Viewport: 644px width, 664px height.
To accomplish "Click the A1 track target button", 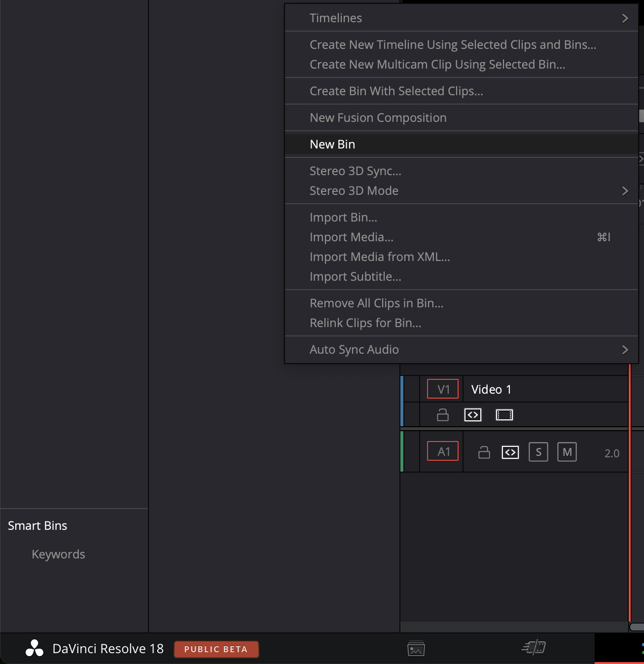I will coord(442,450).
